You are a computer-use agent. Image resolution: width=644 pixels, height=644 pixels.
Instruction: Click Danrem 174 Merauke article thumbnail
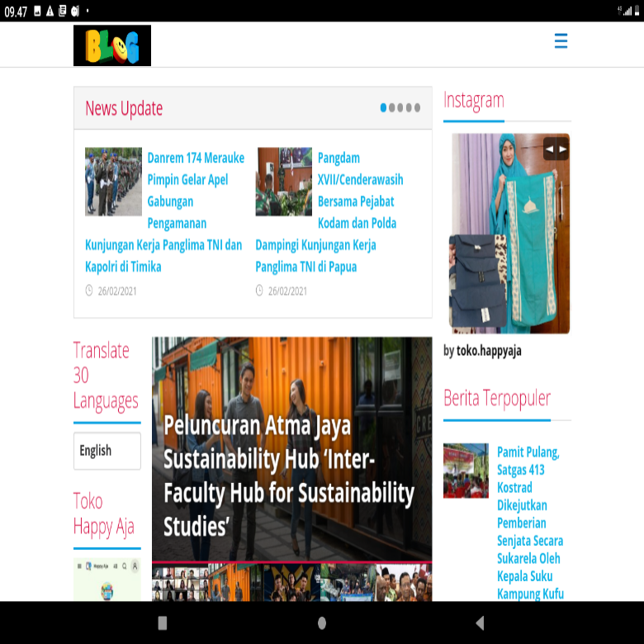(113, 182)
